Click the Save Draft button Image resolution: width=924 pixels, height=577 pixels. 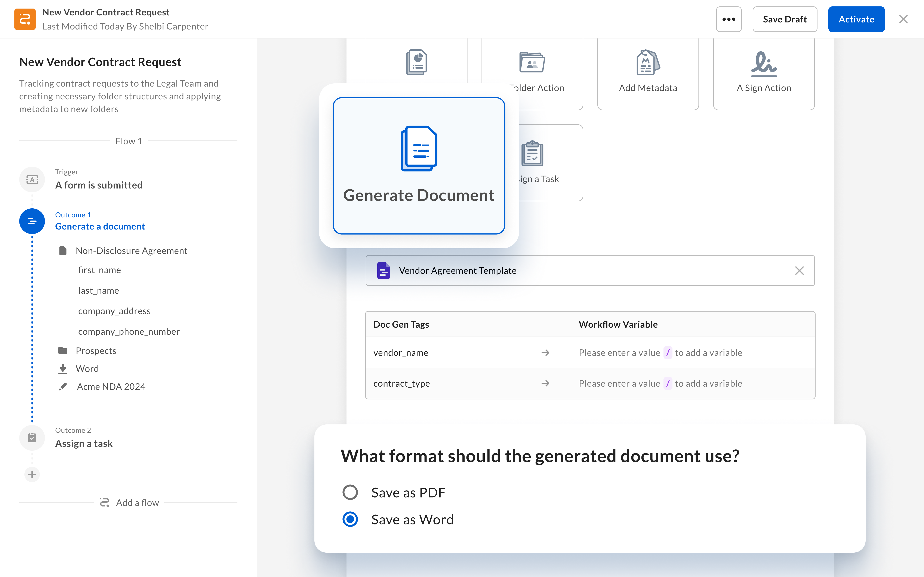tap(785, 19)
